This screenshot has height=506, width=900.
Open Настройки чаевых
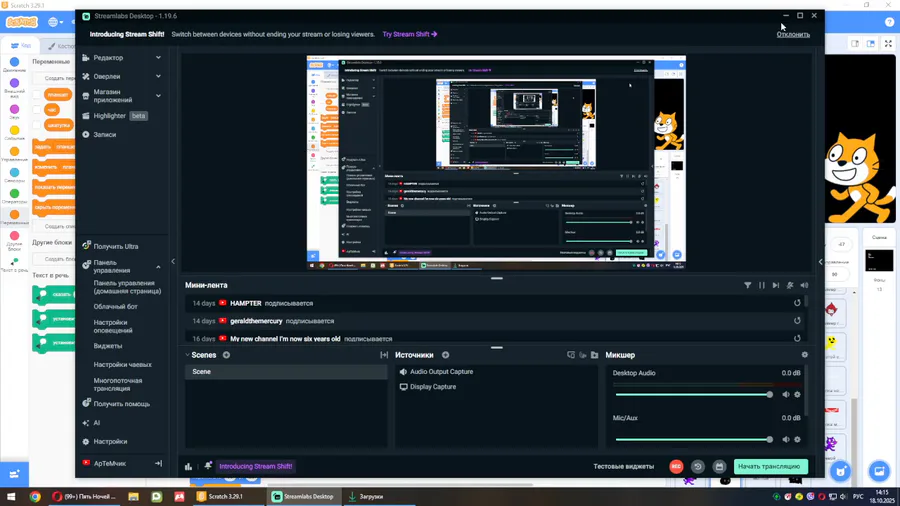[122, 364]
